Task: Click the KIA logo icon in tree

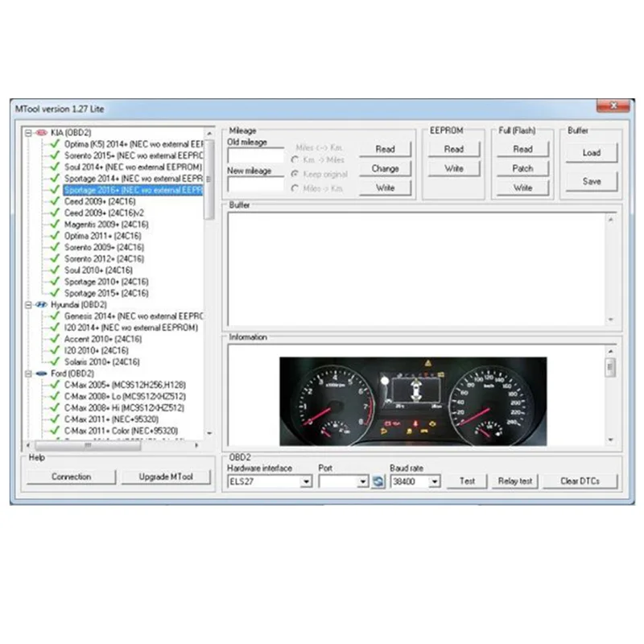Action: [42, 133]
